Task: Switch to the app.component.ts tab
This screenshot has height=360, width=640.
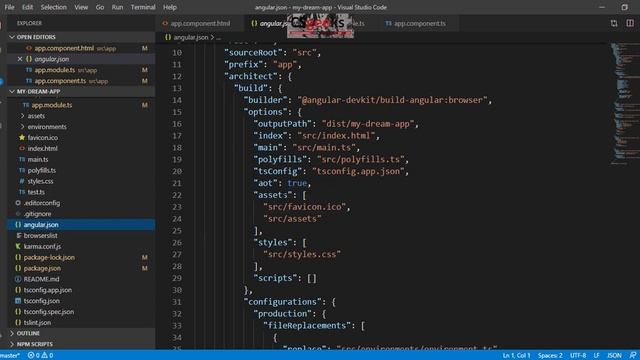Action: [x=419, y=24]
